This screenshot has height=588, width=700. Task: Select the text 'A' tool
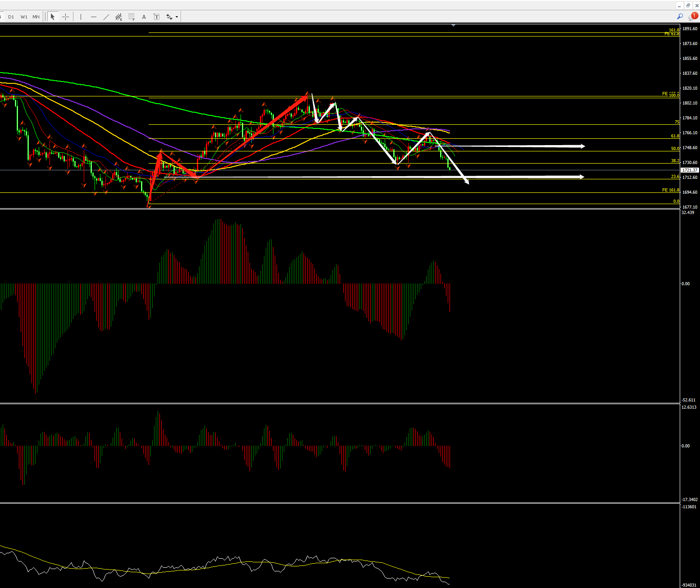144,17
